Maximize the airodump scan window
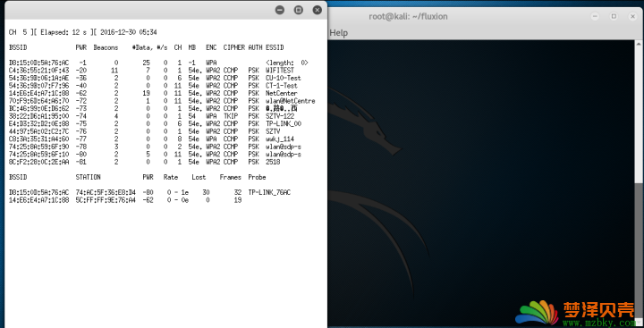Viewport: 644px width, 328px height. click(x=299, y=10)
